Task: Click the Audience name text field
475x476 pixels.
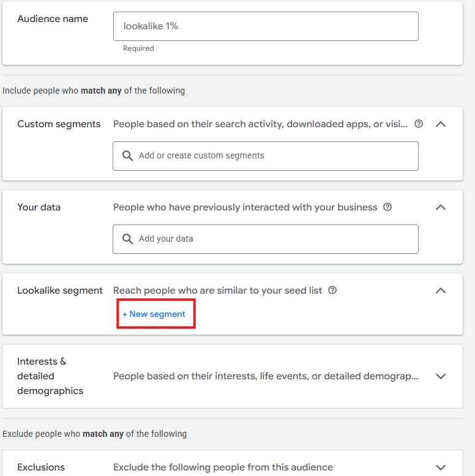Action: click(x=266, y=26)
